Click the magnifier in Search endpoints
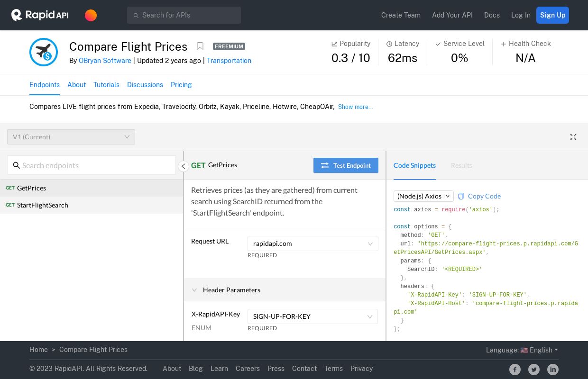The width and height of the screenshot is (588, 379). tap(17, 165)
